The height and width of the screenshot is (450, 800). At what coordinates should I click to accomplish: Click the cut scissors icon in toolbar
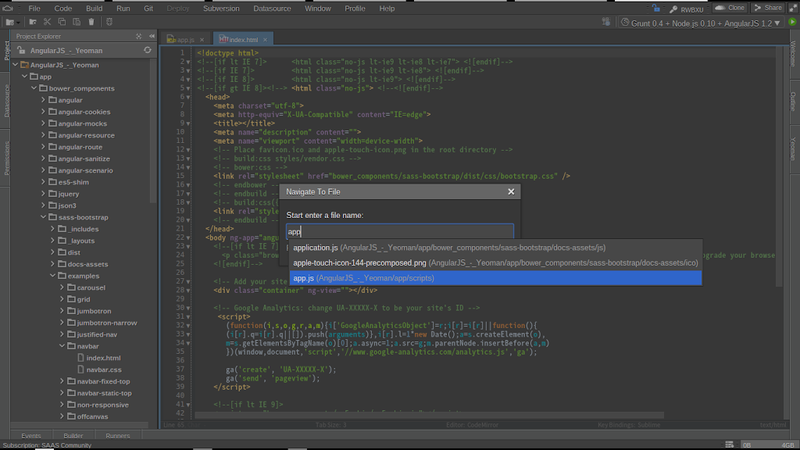coord(47,21)
